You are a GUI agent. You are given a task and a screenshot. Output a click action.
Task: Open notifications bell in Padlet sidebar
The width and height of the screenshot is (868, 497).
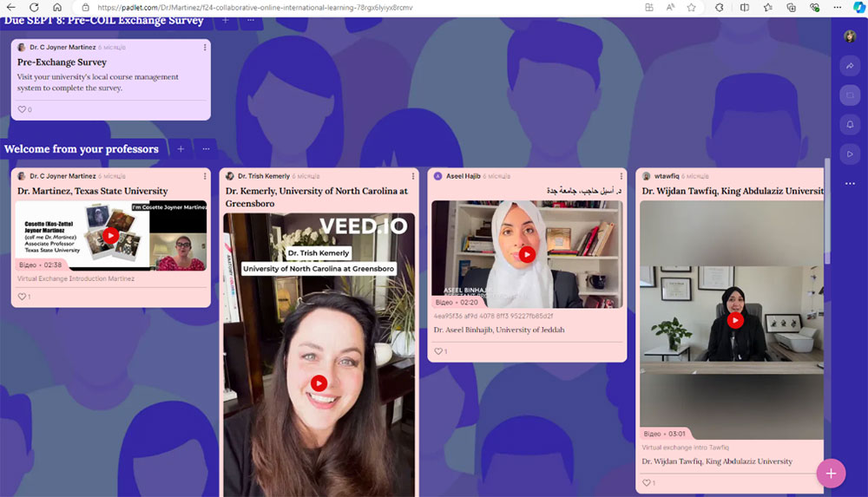[x=850, y=125]
